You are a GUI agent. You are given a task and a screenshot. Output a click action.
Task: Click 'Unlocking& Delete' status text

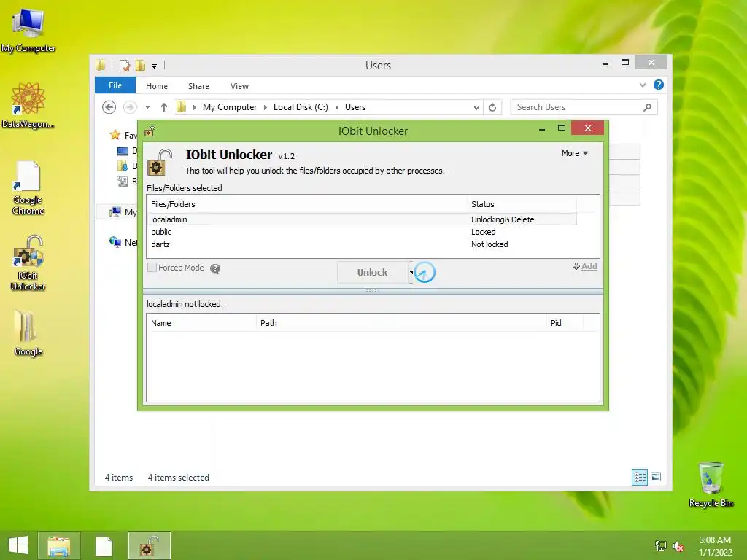[x=503, y=219]
